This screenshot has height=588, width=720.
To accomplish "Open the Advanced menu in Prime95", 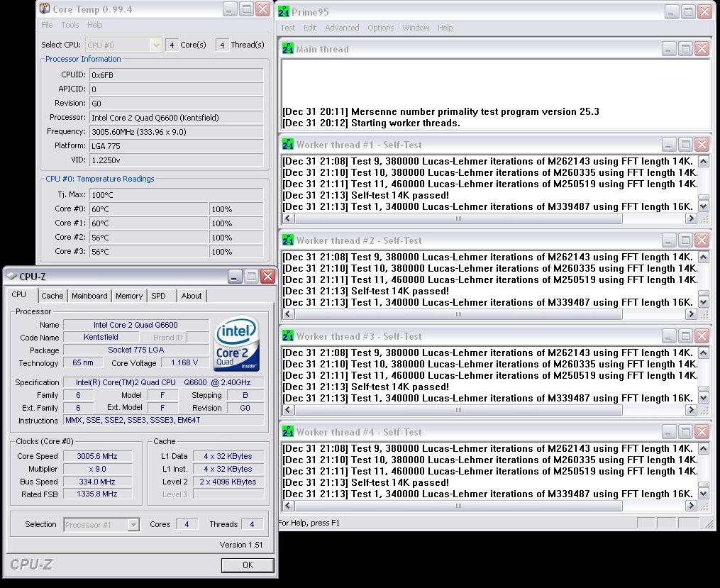I will coord(342,28).
